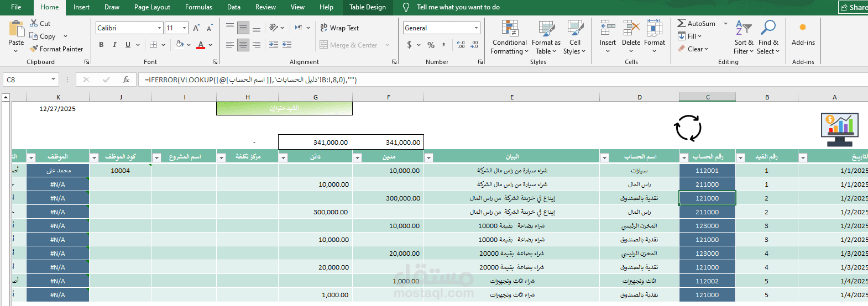Apply the fill color bucket
The image size is (868, 306).
[180, 45]
